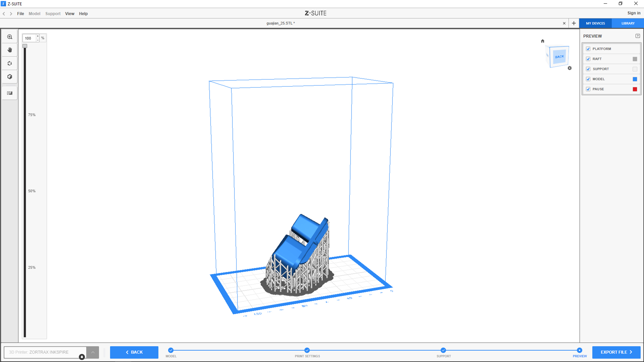Click the plus icon to add new tab
Screen dimensions: 644x362
(x=574, y=23)
